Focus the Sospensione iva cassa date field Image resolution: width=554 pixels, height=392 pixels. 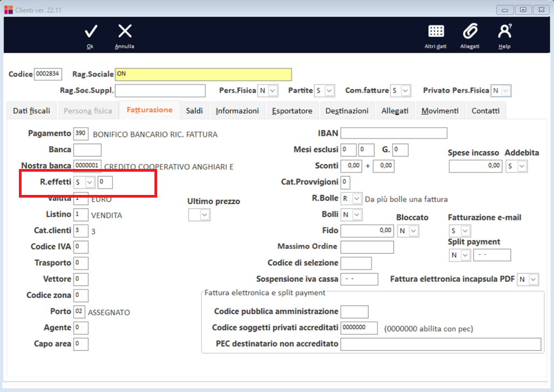[x=359, y=279]
